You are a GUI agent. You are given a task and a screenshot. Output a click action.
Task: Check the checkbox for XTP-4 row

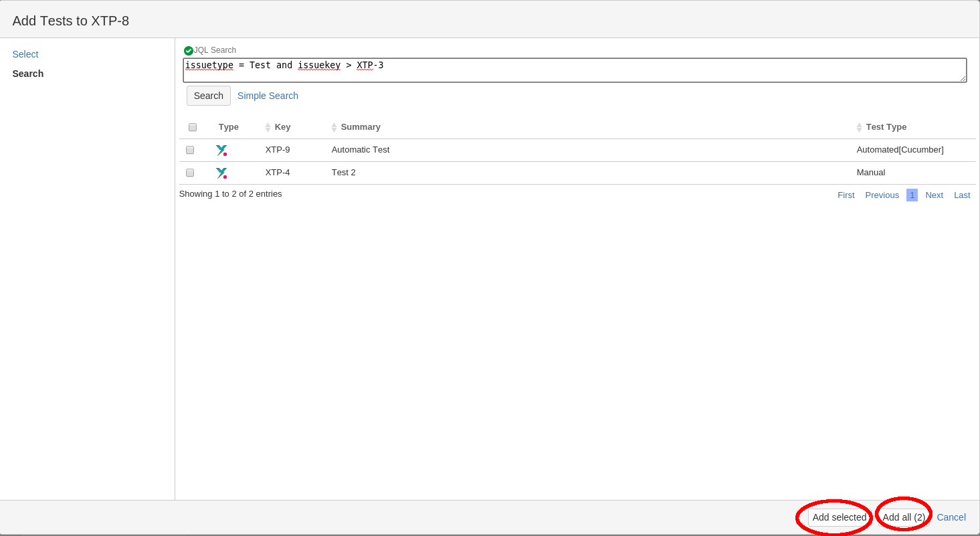(x=190, y=173)
